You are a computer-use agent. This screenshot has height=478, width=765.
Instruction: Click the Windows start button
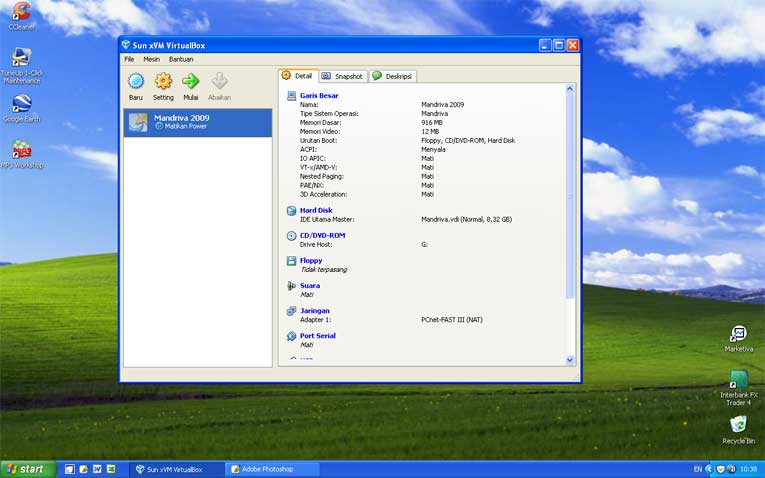(28, 469)
